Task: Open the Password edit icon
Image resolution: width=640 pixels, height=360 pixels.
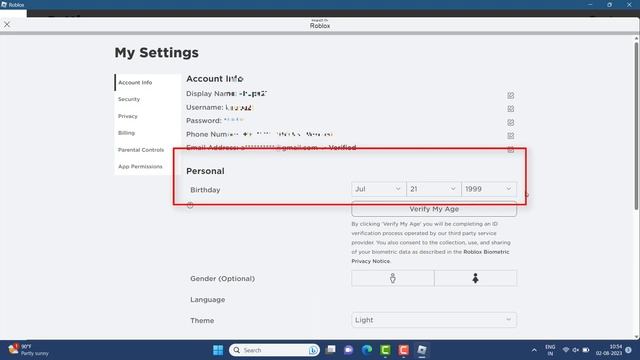Action: pos(511,122)
